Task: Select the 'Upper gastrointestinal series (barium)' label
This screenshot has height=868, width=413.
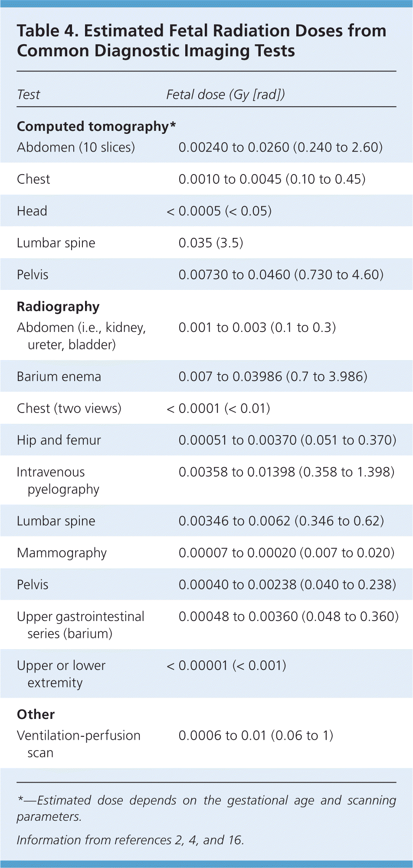Action: [80, 624]
